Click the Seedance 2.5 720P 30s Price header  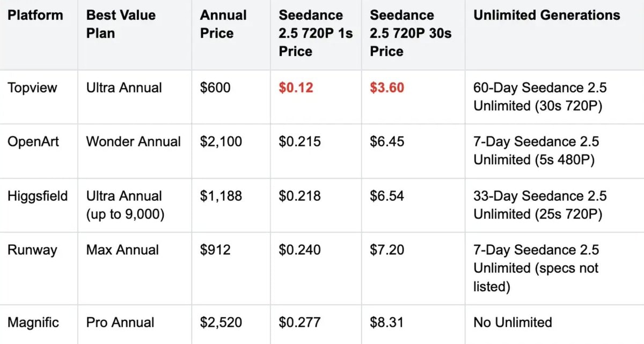tap(411, 33)
